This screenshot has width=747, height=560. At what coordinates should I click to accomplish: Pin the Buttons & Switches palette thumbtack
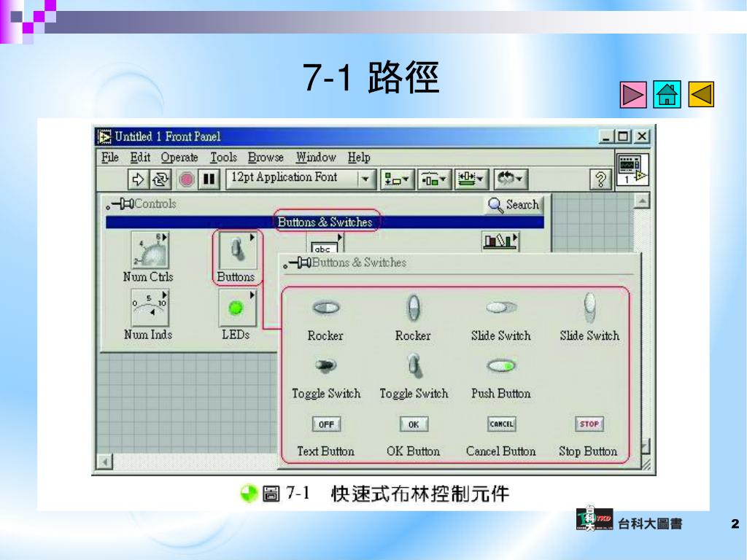298,262
